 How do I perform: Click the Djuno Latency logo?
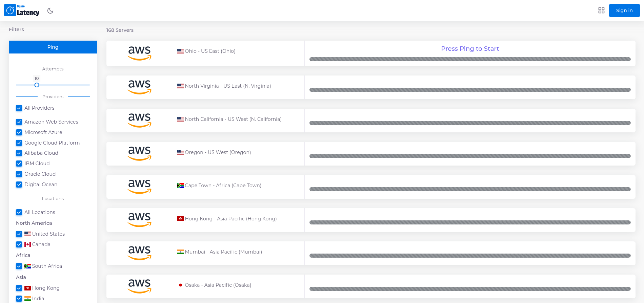22,10
